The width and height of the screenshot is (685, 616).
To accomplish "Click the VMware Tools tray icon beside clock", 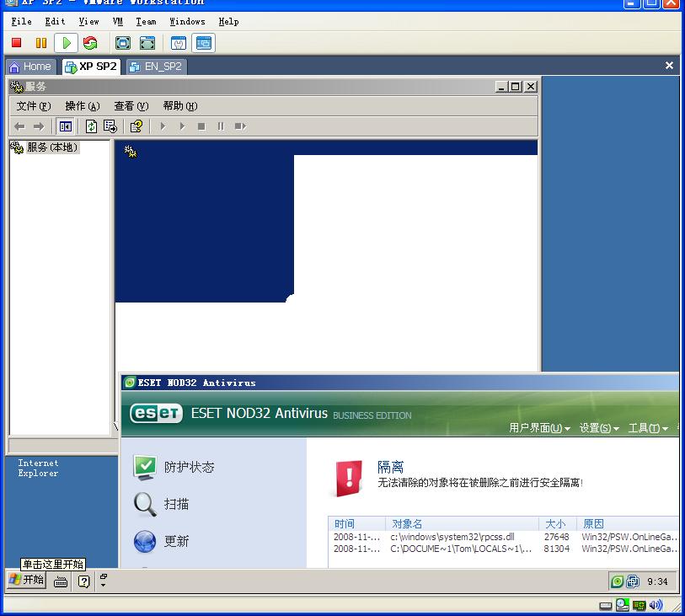I will click(633, 581).
